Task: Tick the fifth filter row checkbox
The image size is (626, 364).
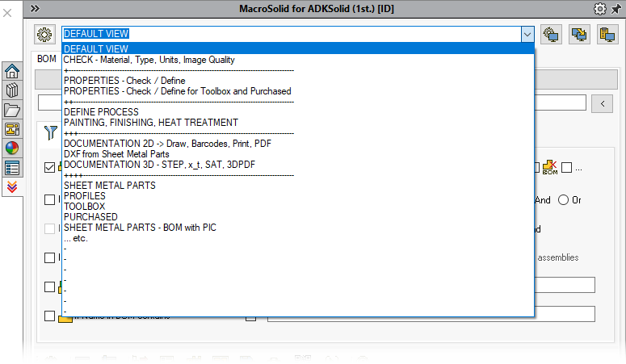Action: click(49, 287)
